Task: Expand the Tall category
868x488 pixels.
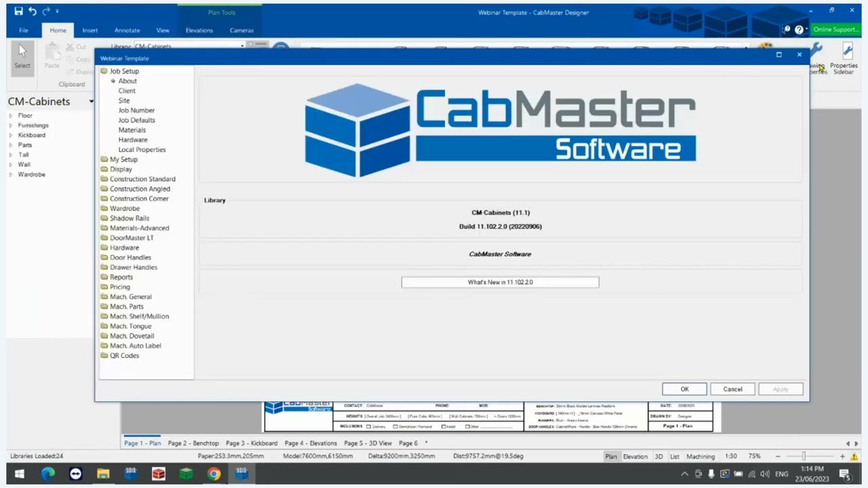Action: (10, 155)
